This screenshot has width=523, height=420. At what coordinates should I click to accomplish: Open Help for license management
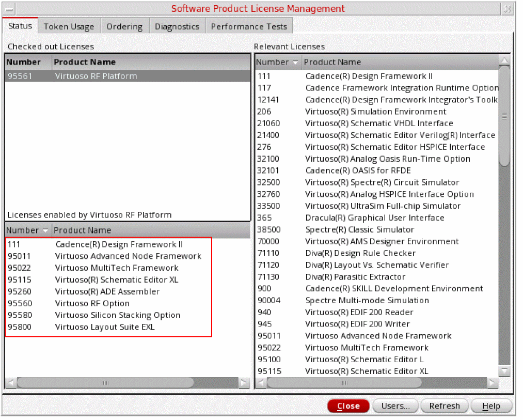point(491,406)
